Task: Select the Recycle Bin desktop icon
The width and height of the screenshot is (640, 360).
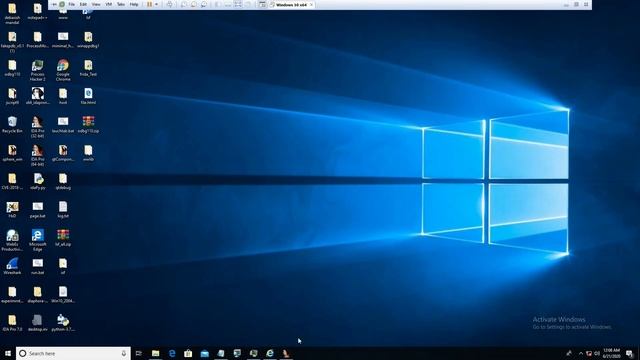Action: [12, 125]
